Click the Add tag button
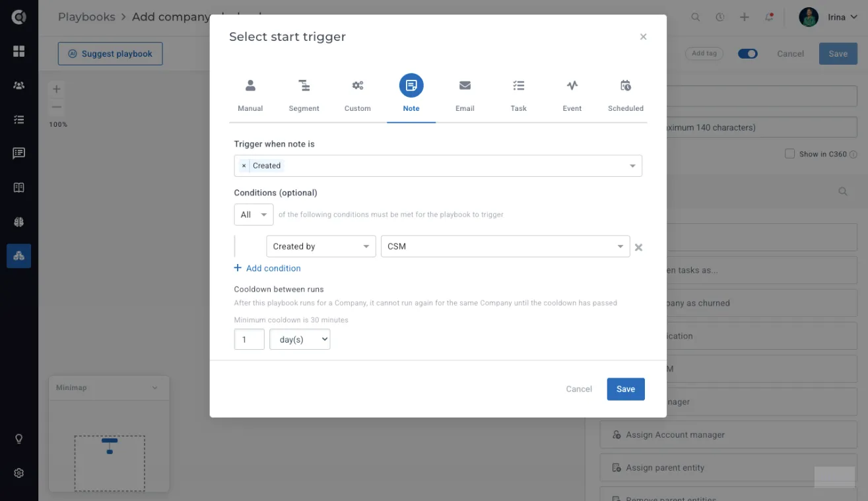868x501 pixels. click(x=704, y=53)
